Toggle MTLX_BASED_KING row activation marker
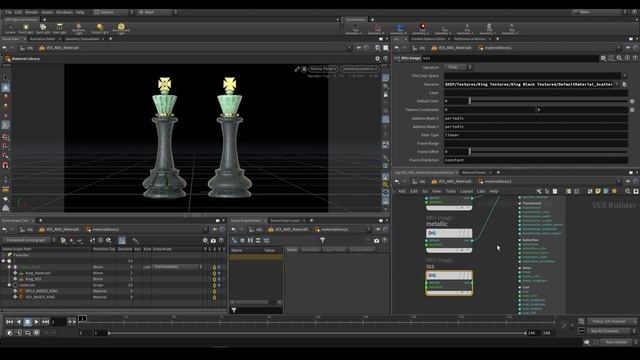Screen dimensions: 640x360 (x=214, y=291)
